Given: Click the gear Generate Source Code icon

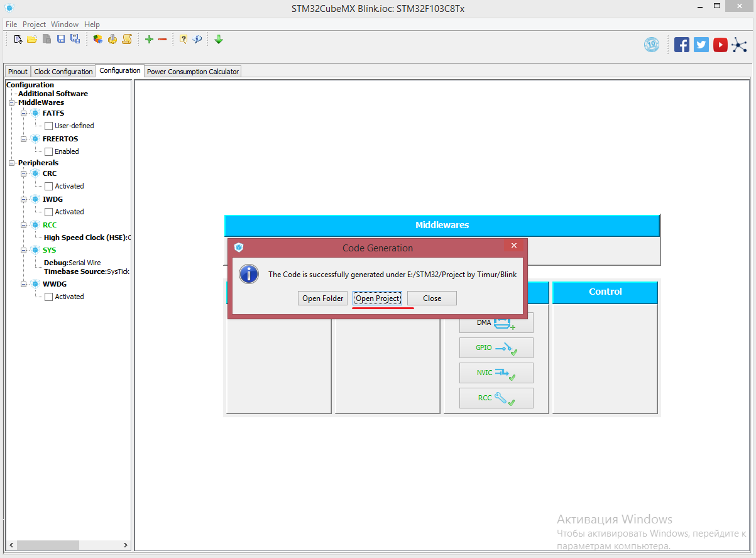Looking at the screenshot, I should pyautogui.click(x=112, y=40).
